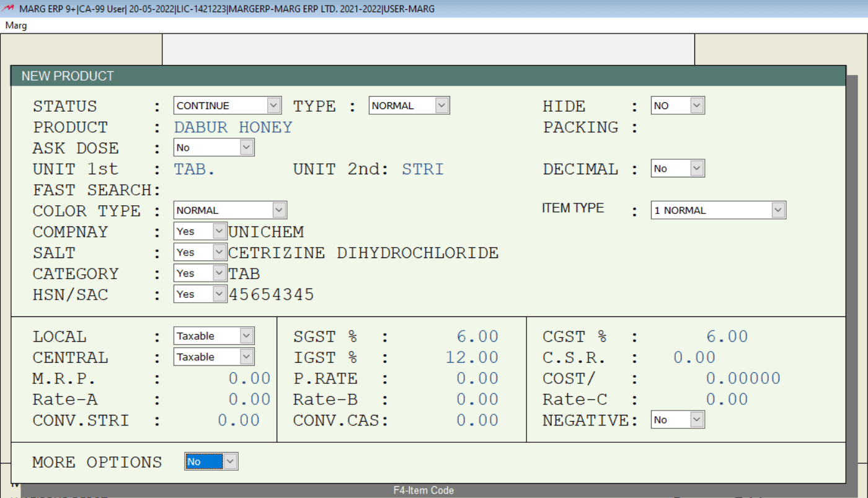Open the NEGATIVE dropdown

(678, 420)
